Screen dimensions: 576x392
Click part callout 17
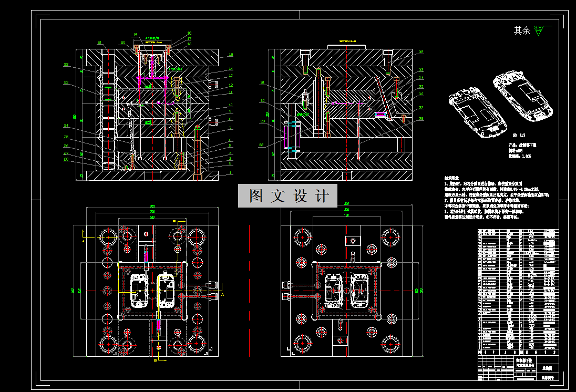pyautogui.click(x=189, y=38)
